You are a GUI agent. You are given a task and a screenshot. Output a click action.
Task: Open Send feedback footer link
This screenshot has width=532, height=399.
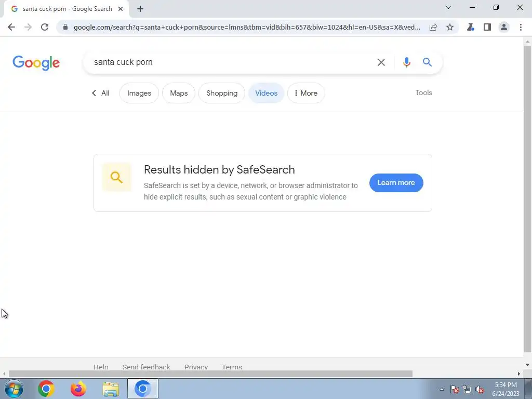pyautogui.click(x=146, y=367)
